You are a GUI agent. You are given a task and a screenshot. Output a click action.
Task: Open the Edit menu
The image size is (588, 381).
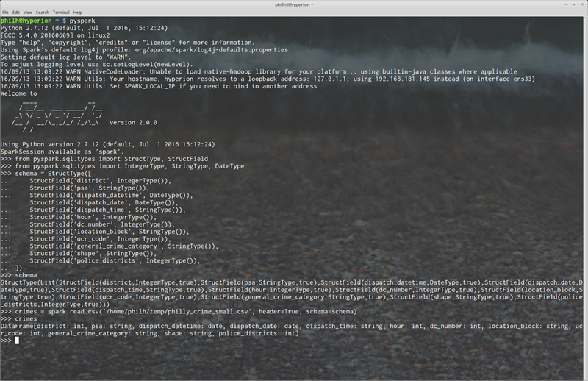[15, 13]
